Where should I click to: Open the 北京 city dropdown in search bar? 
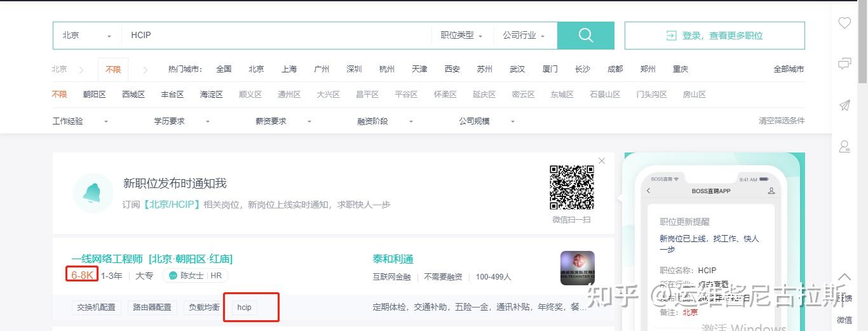pyautogui.click(x=87, y=36)
